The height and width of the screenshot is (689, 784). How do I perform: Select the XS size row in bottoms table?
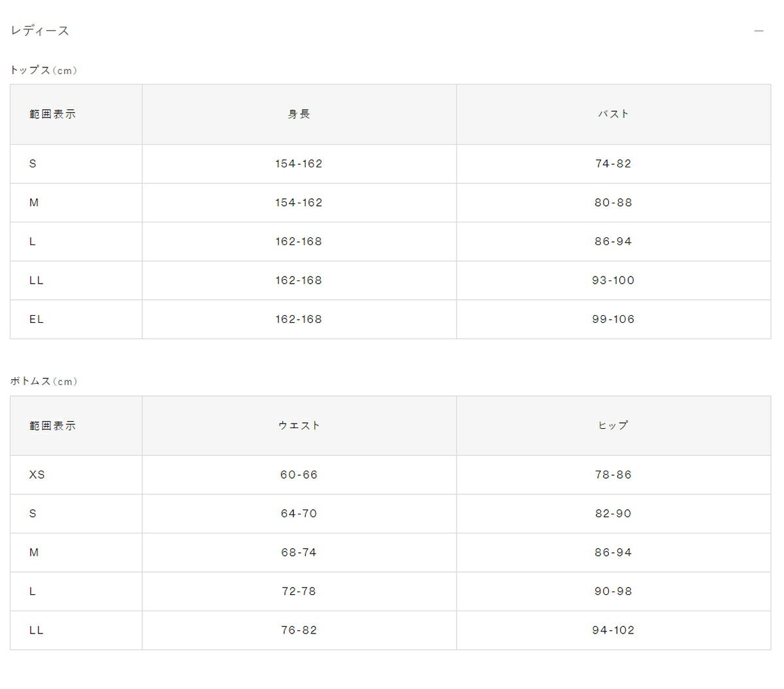point(391,475)
